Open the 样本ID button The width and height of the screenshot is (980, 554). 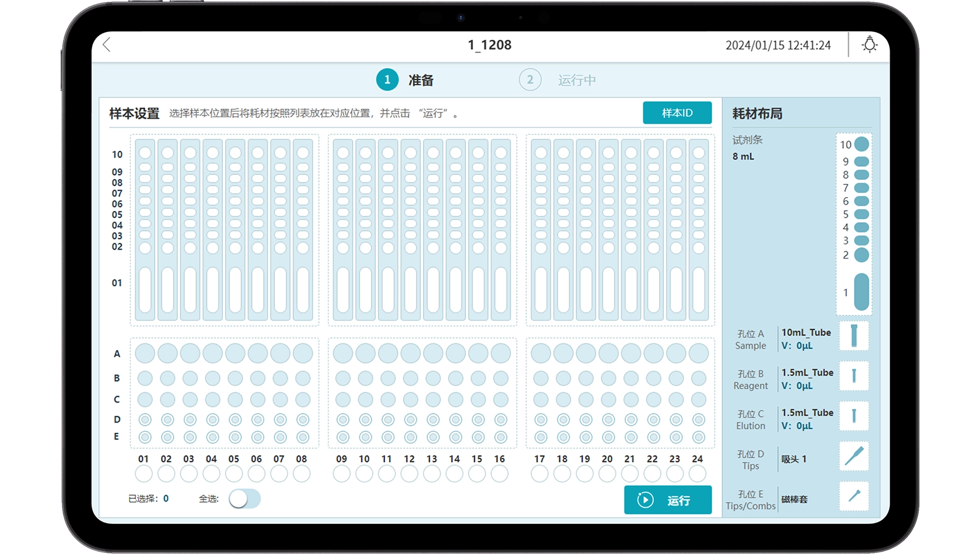[x=677, y=113]
